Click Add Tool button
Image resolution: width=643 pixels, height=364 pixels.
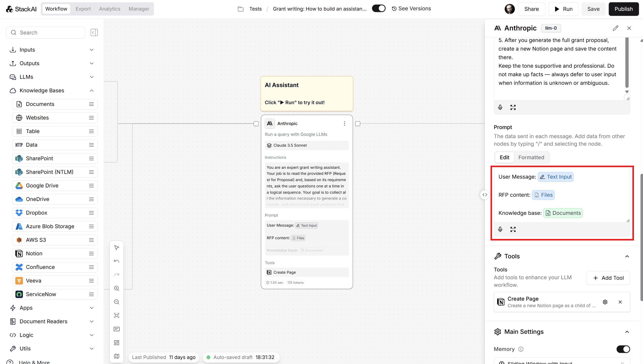(608, 278)
